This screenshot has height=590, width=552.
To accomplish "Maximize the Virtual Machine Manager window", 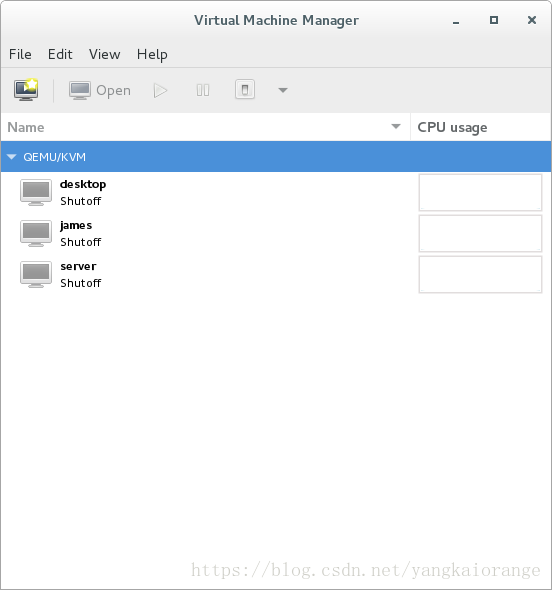I will [x=494, y=20].
